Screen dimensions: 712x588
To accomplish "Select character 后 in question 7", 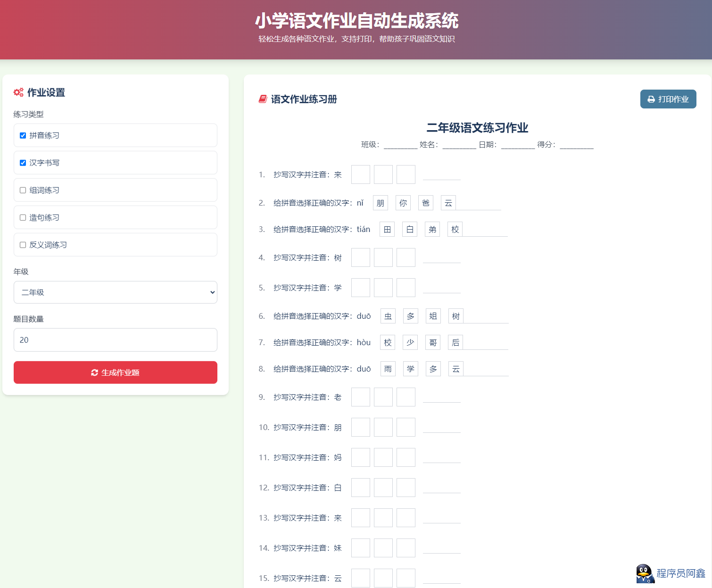I will 455,342.
